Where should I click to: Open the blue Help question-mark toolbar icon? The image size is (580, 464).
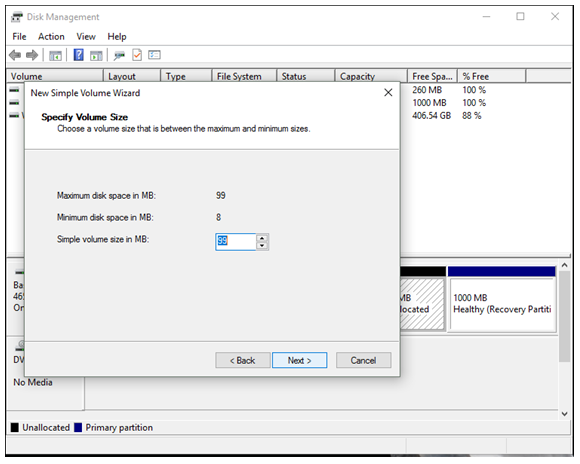78,55
